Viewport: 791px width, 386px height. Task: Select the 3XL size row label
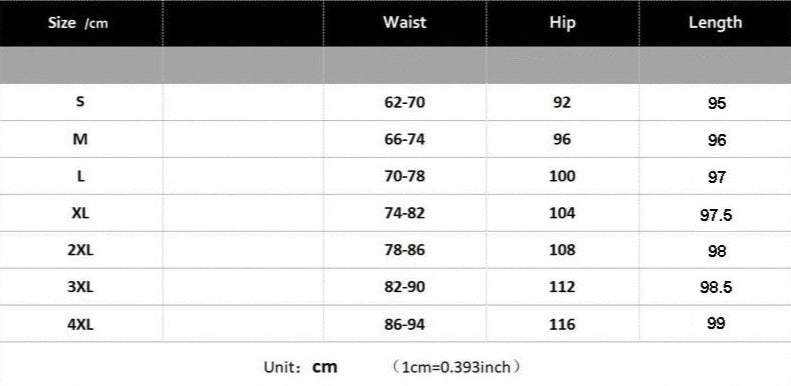(x=80, y=287)
